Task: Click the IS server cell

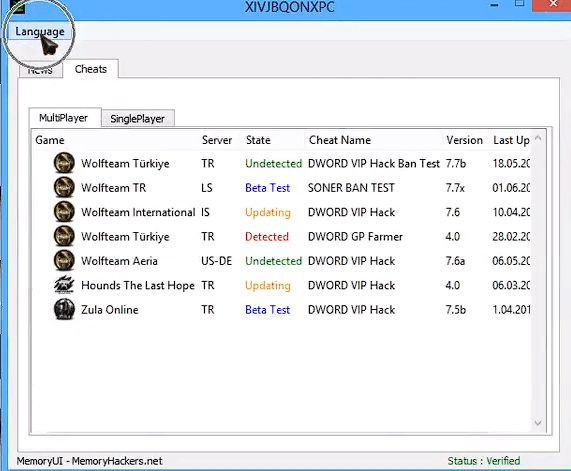Action: 205,212
